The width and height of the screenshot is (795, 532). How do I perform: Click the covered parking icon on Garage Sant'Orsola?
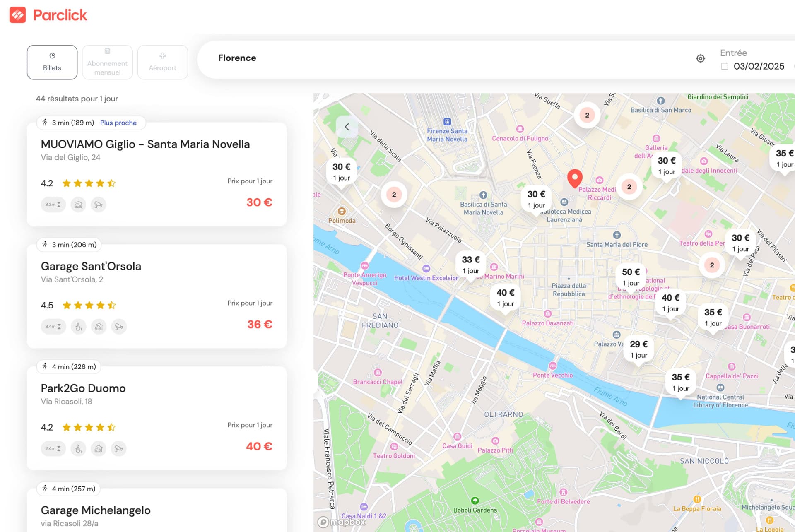pyautogui.click(x=99, y=327)
